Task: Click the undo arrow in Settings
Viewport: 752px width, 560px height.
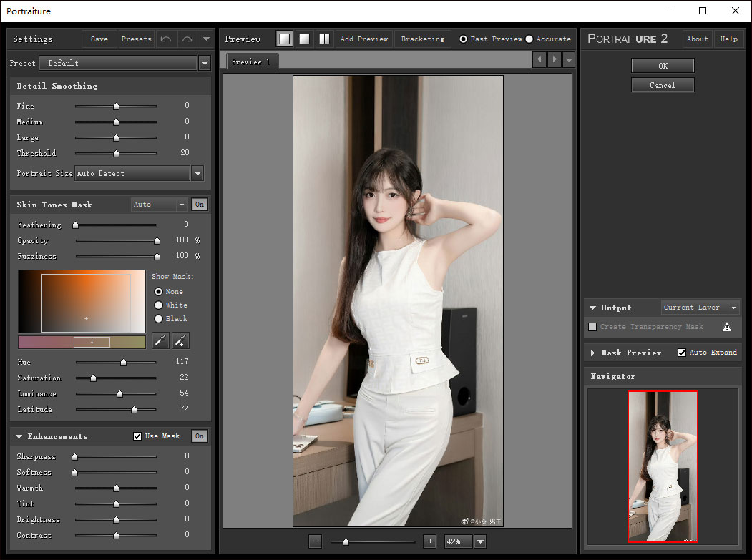Action: tap(166, 39)
